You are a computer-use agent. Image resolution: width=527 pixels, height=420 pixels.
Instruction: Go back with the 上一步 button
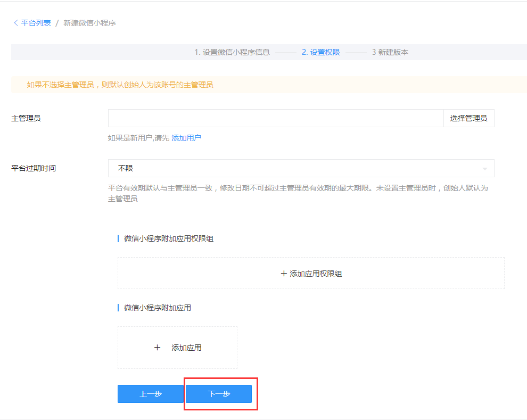point(151,394)
